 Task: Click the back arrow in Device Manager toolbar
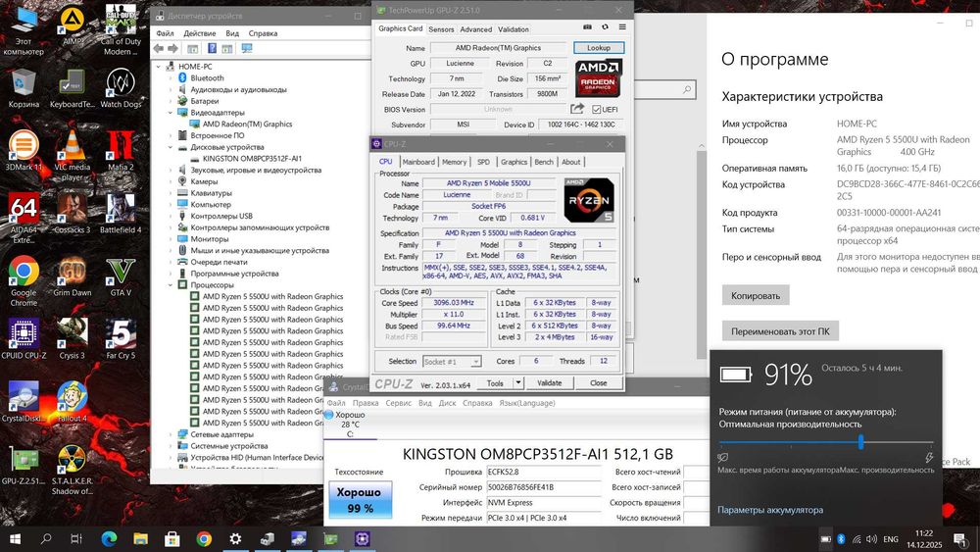159,48
